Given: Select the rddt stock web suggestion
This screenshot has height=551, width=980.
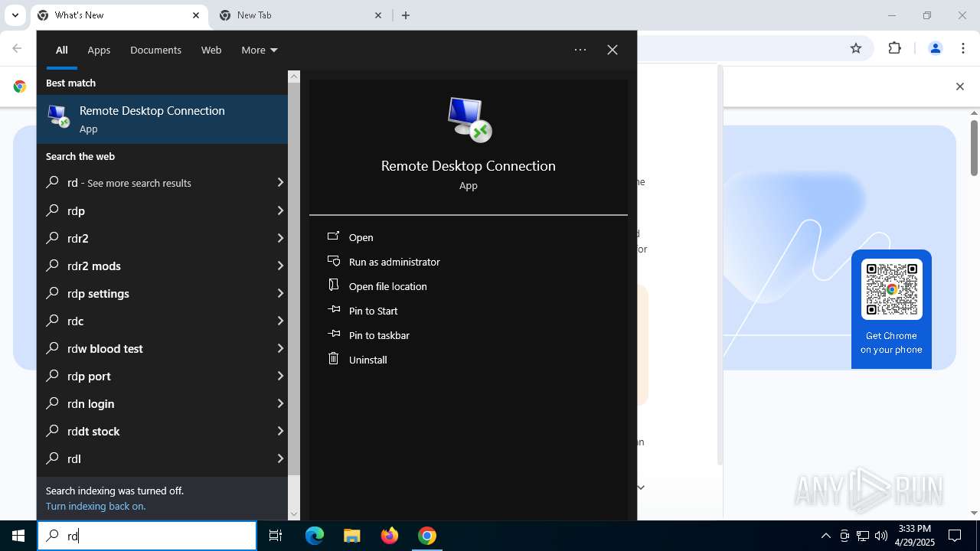Looking at the screenshot, I should [162, 431].
